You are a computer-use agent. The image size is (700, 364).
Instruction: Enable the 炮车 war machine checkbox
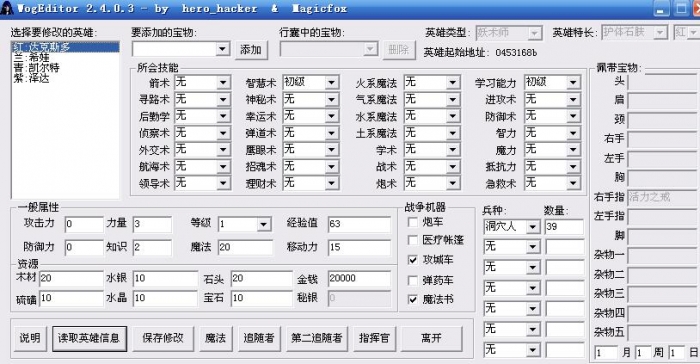[x=413, y=222]
